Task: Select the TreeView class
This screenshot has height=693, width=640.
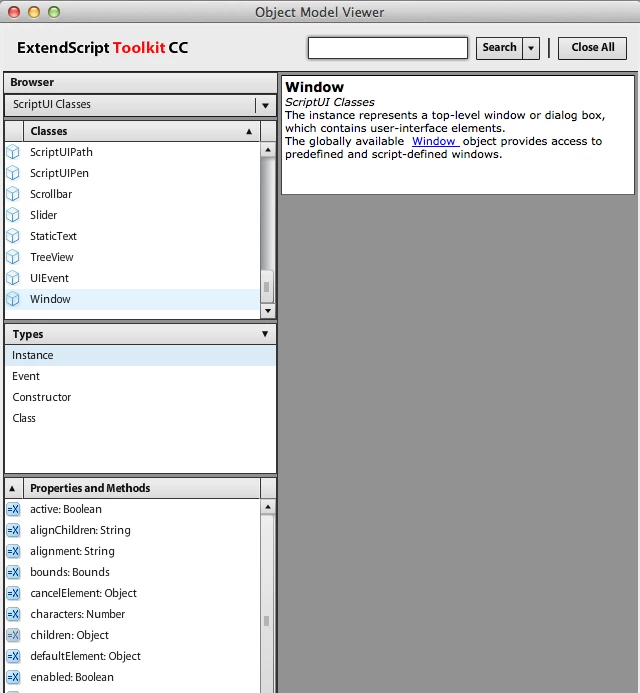Action: click(x=133, y=257)
